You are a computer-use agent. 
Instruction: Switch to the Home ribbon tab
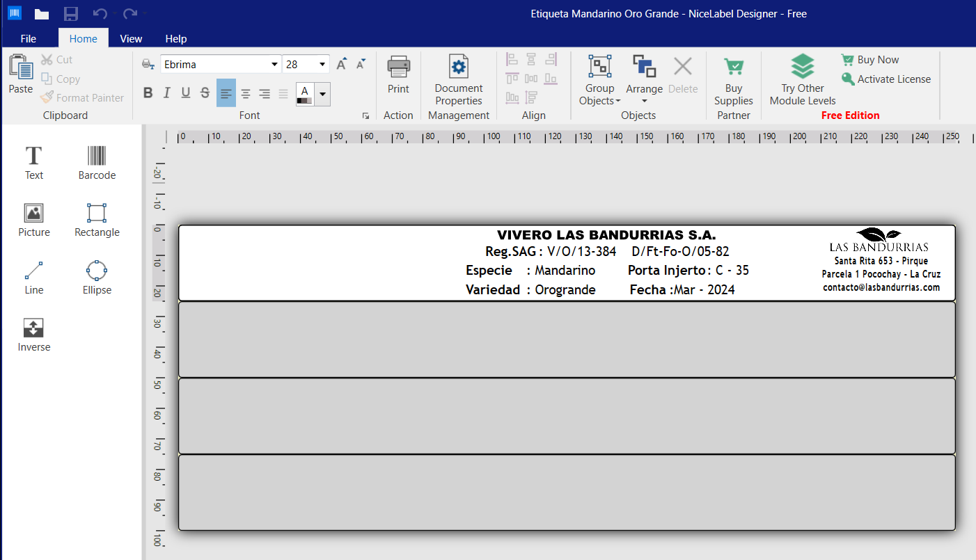(x=83, y=38)
